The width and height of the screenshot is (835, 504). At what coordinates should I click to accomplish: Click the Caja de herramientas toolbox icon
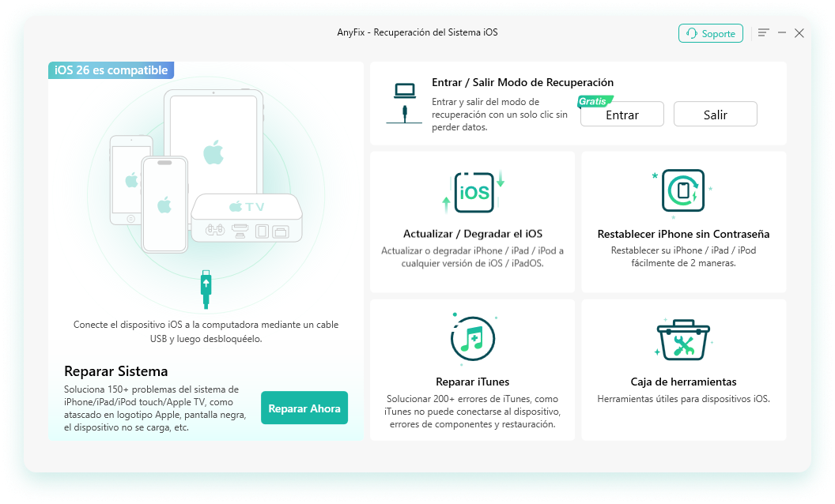683,340
